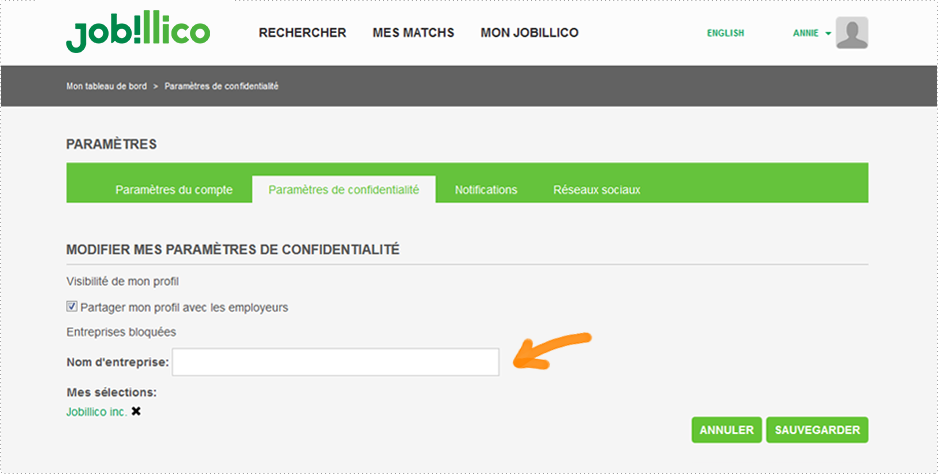Switch the language to ENGLISH
The image size is (939, 474).
725,33
